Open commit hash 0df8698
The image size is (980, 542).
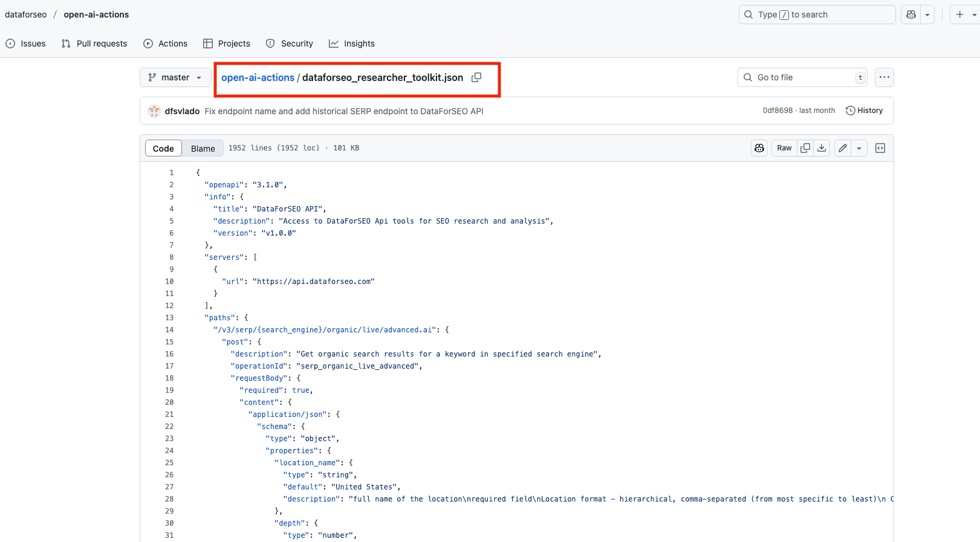(x=777, y=111)
